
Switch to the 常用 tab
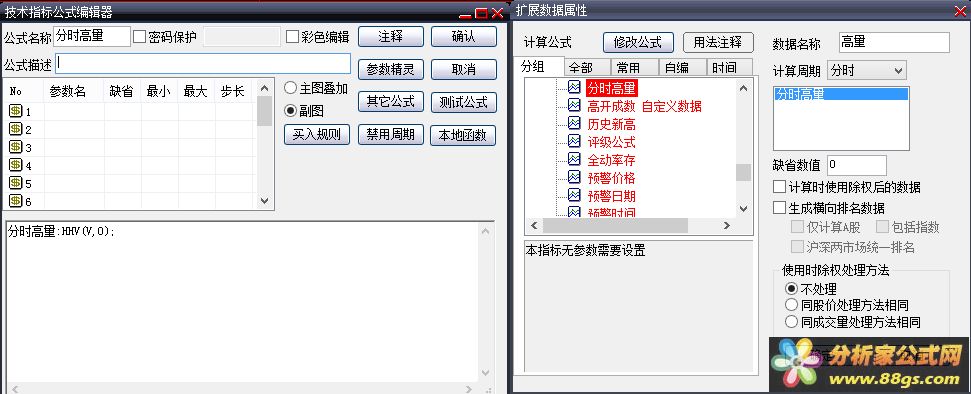(635, 68)
